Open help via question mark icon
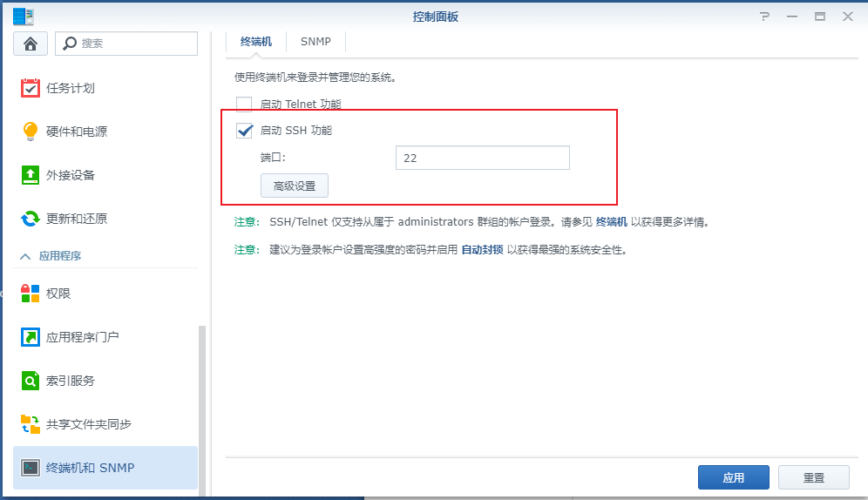This screenshot has width=868, height=500. pyautogui.click(x=764, y=17)
